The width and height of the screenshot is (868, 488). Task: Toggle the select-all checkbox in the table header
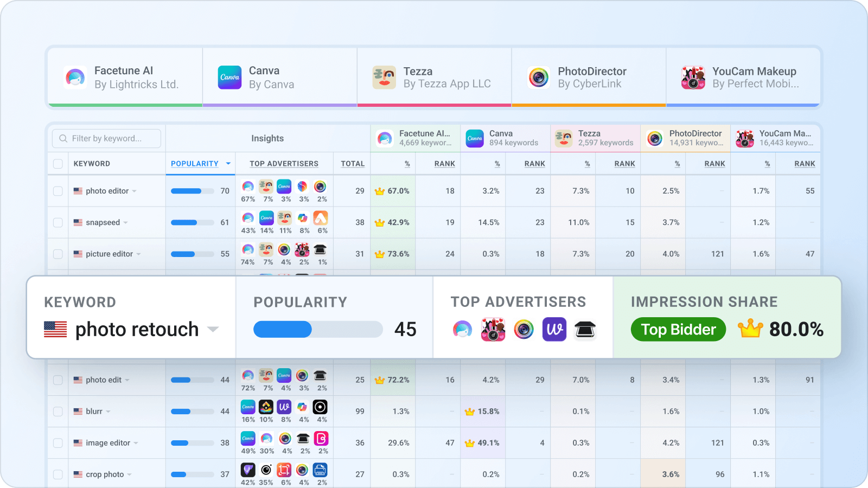(58, 163)
